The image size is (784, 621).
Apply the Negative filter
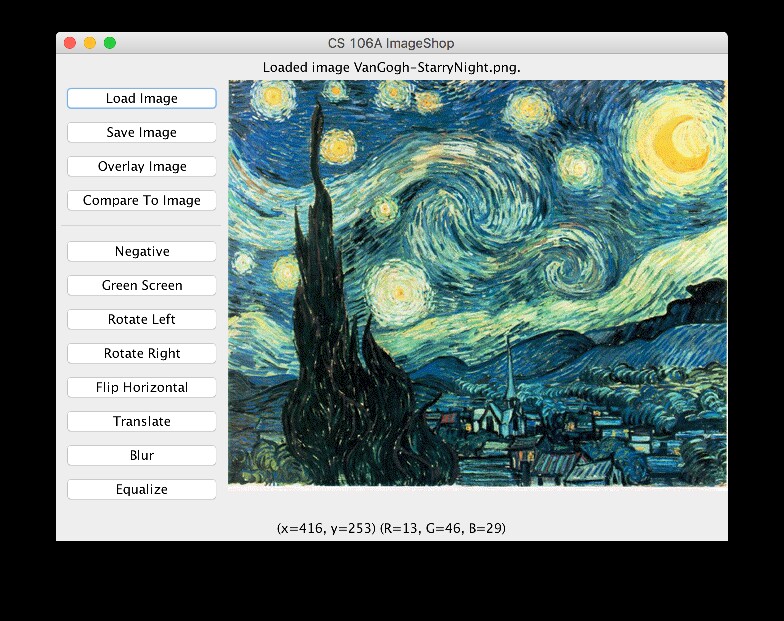coord(142,252)
